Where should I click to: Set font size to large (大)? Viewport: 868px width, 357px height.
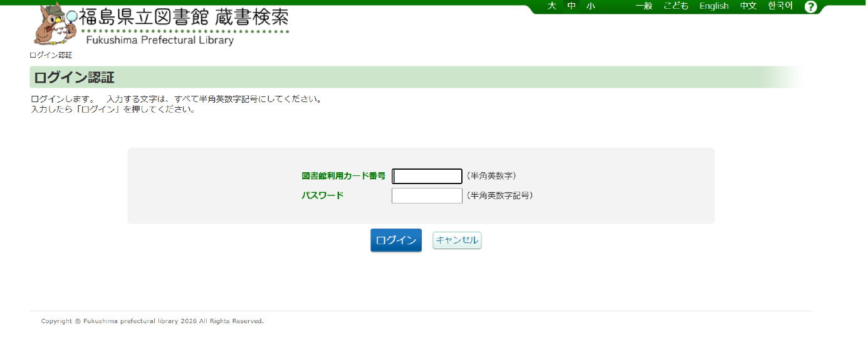tap(552, 6)
